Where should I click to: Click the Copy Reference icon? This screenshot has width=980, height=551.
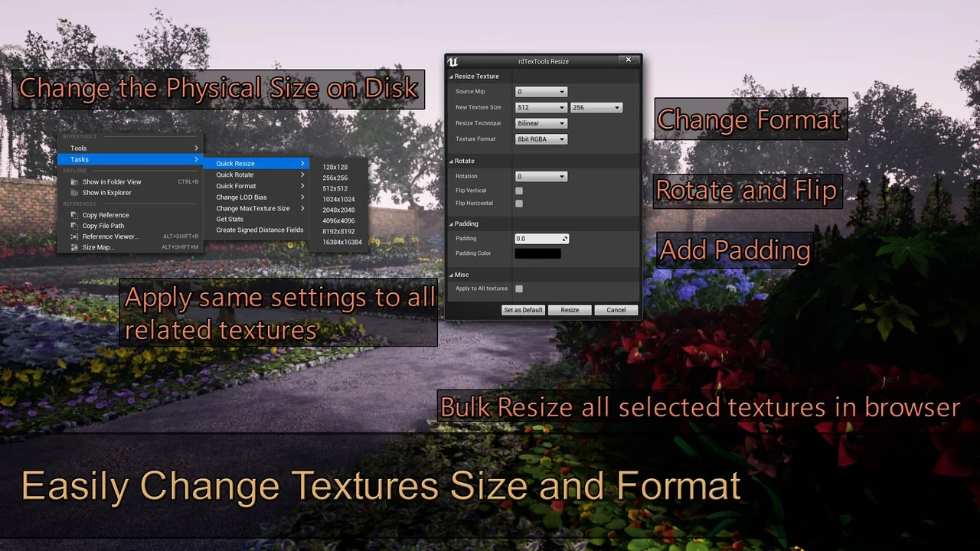(74, 215)
